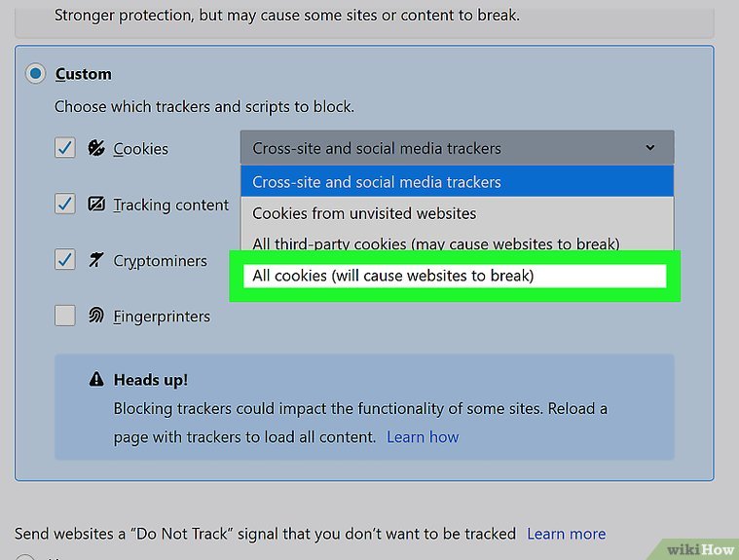Screen dimensions: 739x560
Task: Disable the Tracking content checkbox
Action: [65, 205]
